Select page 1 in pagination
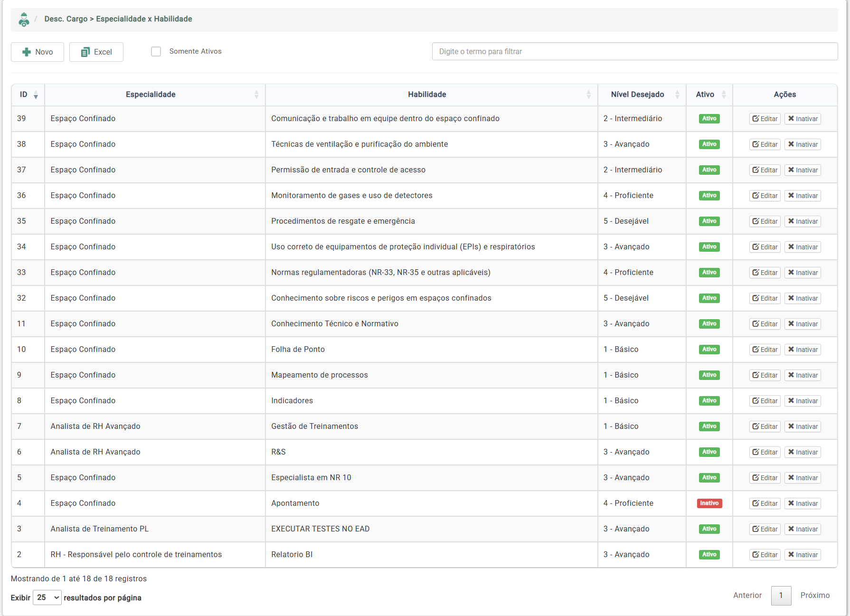Image resolution: width=850 pixels, height=616 pixels. coord(781,596)
